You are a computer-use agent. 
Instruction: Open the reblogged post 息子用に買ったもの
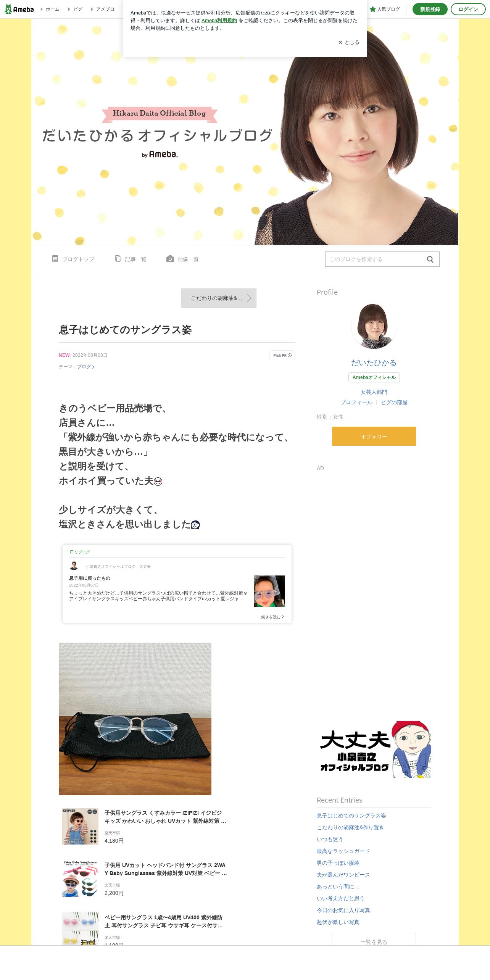click(90, 578)
